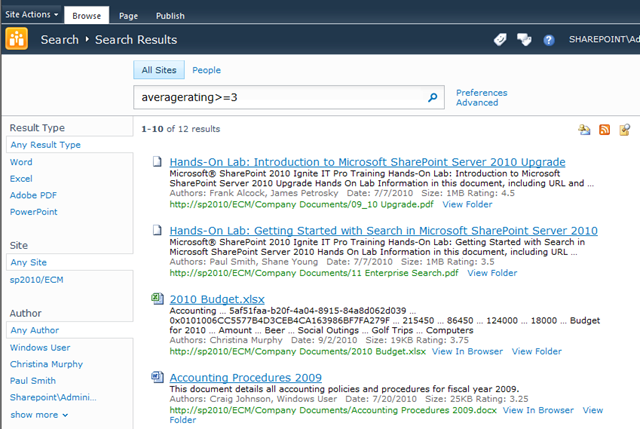Click 'Rating: 4.5' text on Upgrade result
This screenshot has width=640, height=429.
491,193
